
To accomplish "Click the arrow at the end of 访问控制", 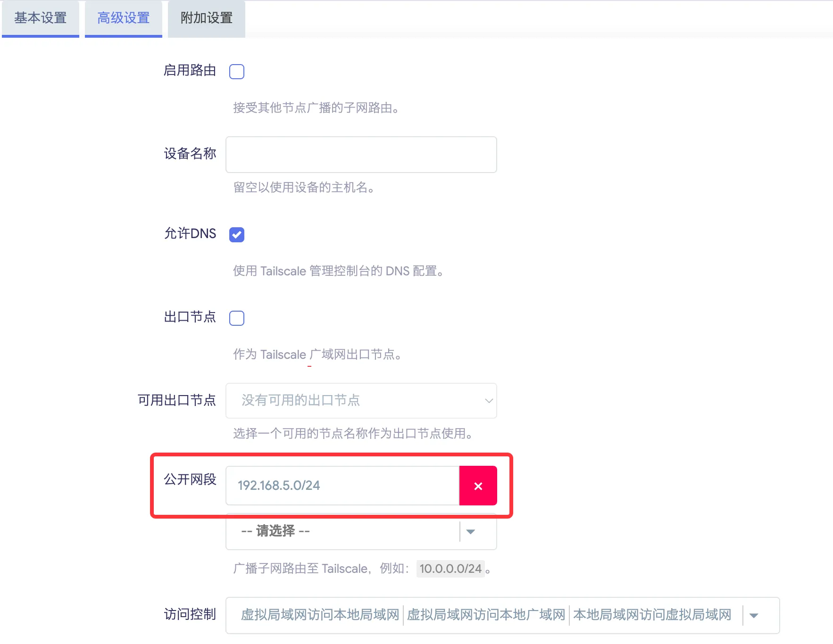I will [x=754, y=615].
